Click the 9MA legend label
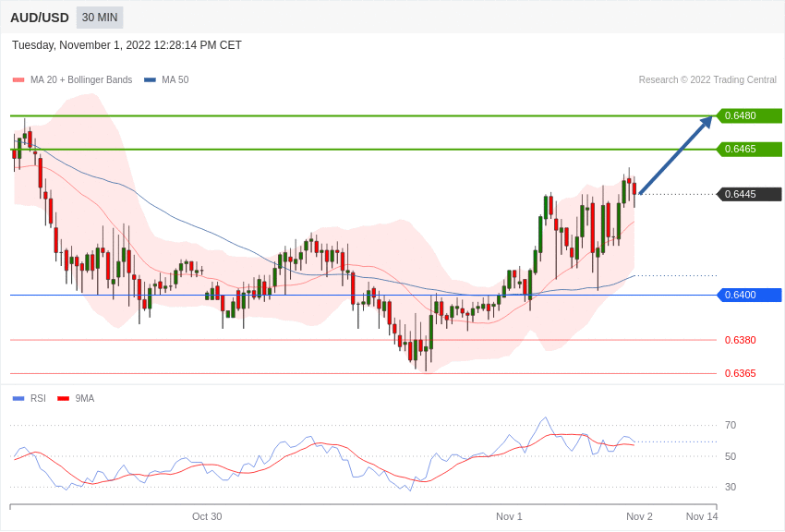This screenshot has width=785, height=532. [85, 399]
